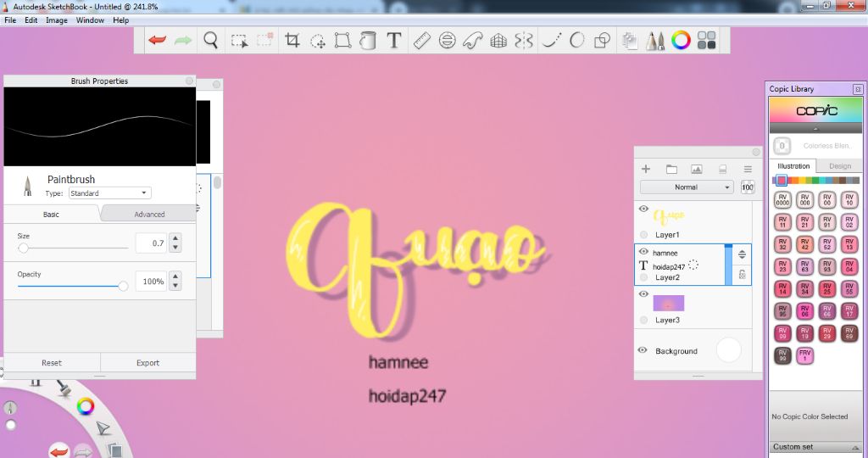
Task: Click the Add Group folder icon
Action: 671,169
